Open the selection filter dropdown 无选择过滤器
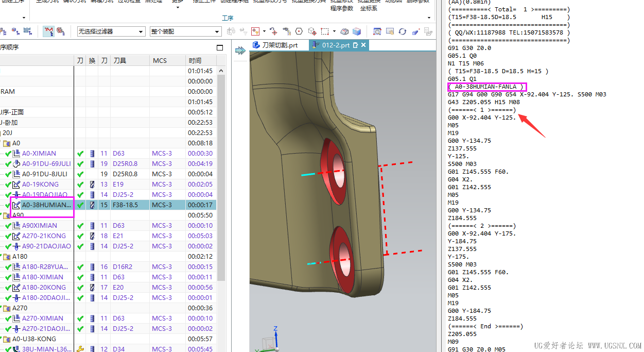 click(x=111, y=31)
